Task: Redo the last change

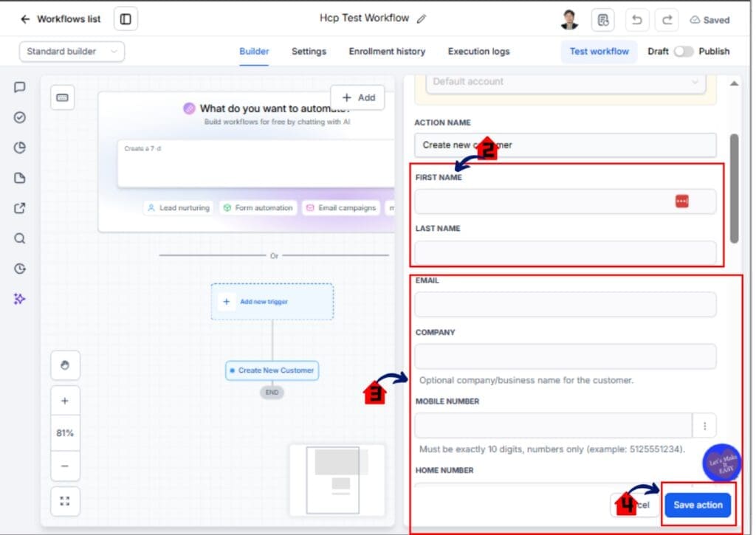Action: click(x=667, y=20)
